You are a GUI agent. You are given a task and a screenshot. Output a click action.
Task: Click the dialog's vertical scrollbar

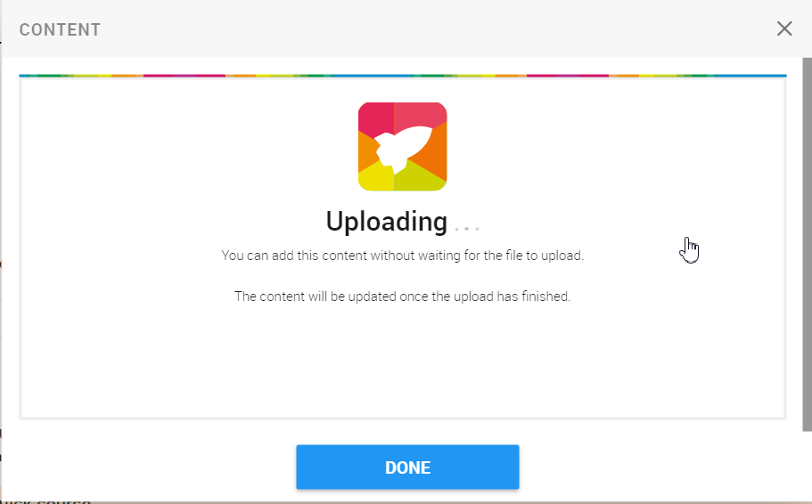pyautogui.click(x=807, y=244)
